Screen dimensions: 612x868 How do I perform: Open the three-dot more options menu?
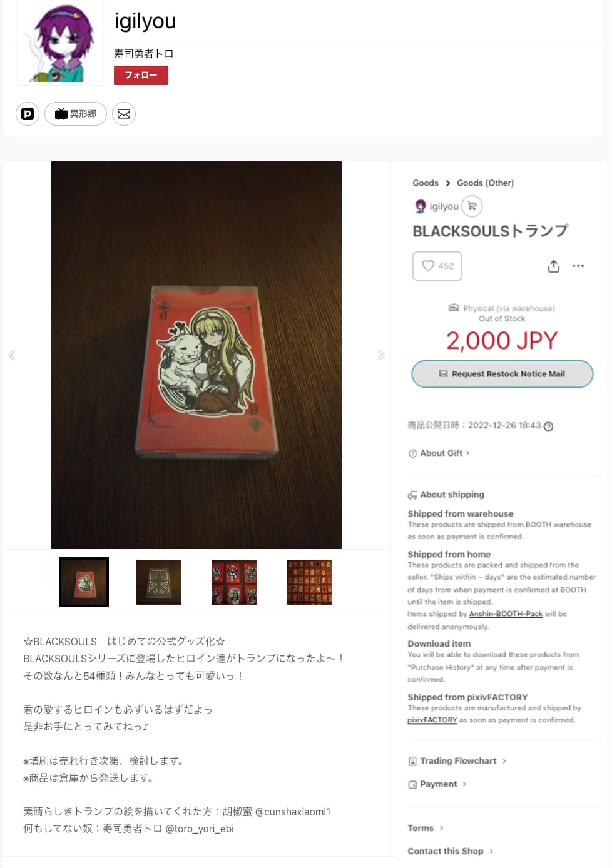tap(578, 266)
